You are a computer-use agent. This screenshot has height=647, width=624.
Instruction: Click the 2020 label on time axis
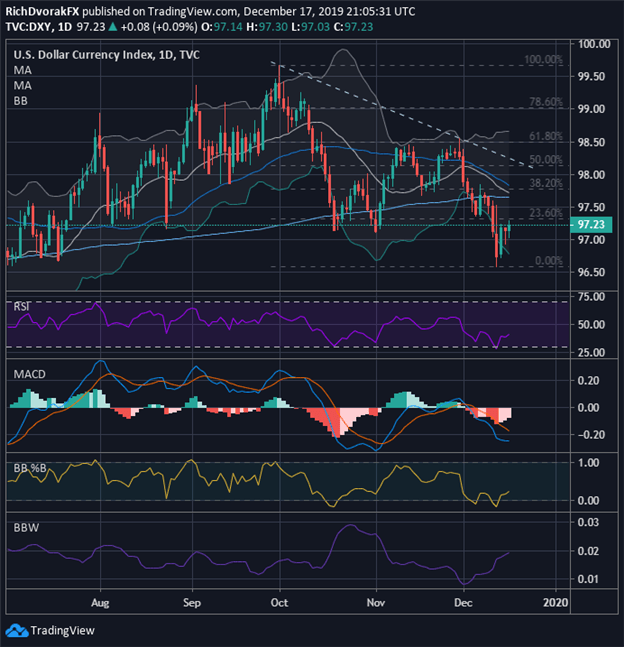coord(555,603)
